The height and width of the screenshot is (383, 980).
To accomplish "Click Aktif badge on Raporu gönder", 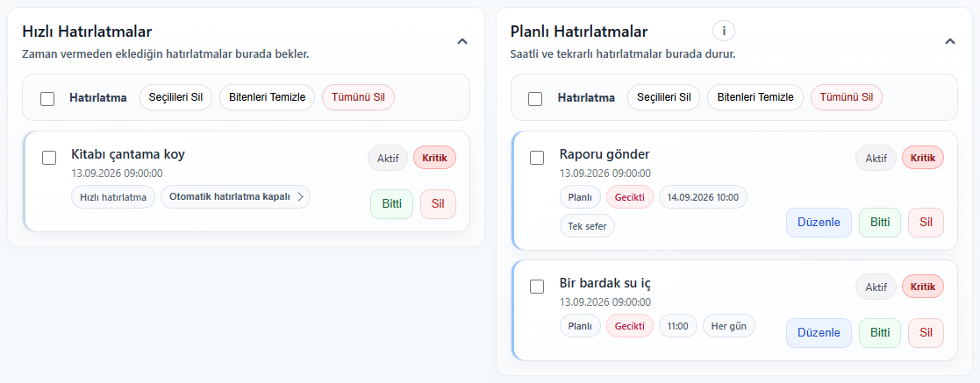I will tap(876, 158).
